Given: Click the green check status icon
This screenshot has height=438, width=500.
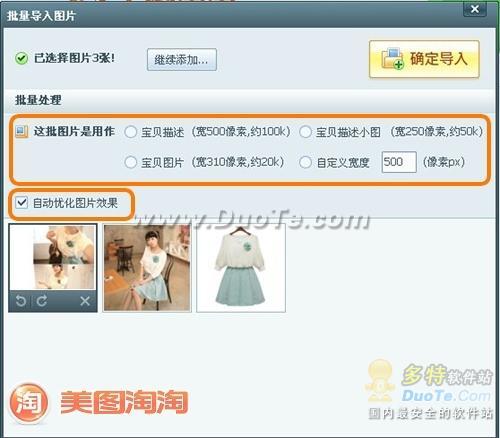Looking at the screenshot, I should 21,59.
